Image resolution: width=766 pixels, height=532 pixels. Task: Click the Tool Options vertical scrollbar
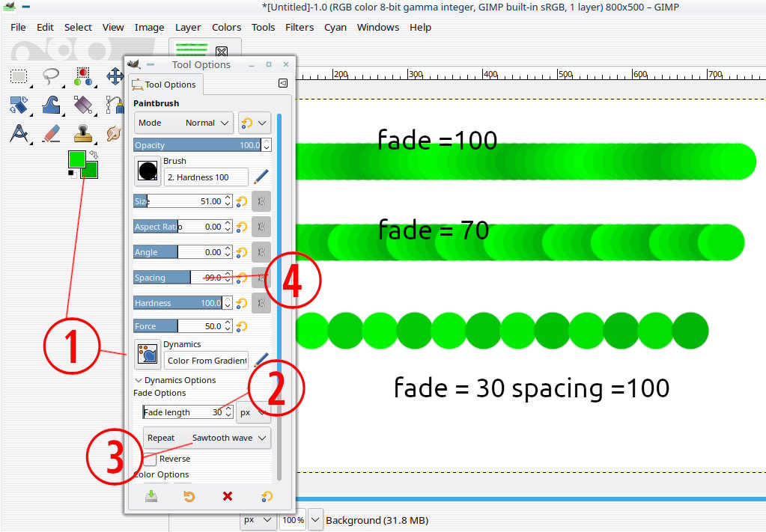pos(279,296)
